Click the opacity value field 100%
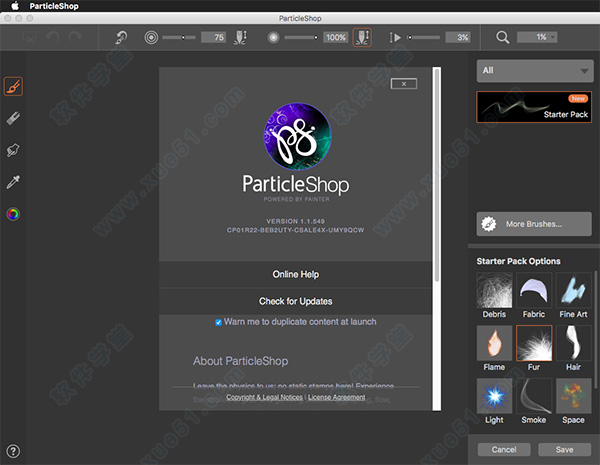Viewport: 600px width, 465px height. coord(336,37)
